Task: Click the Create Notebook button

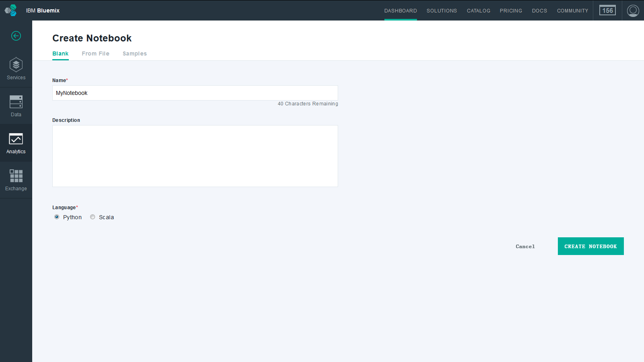Action: (590, 246)
